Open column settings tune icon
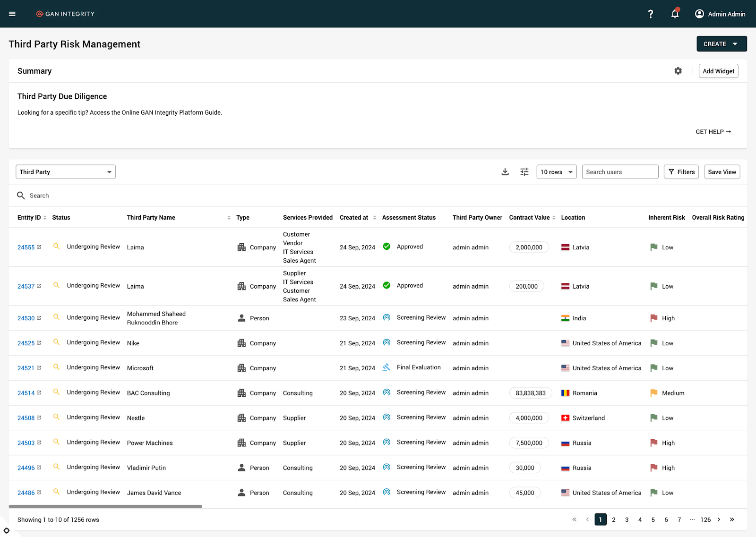 524,172
